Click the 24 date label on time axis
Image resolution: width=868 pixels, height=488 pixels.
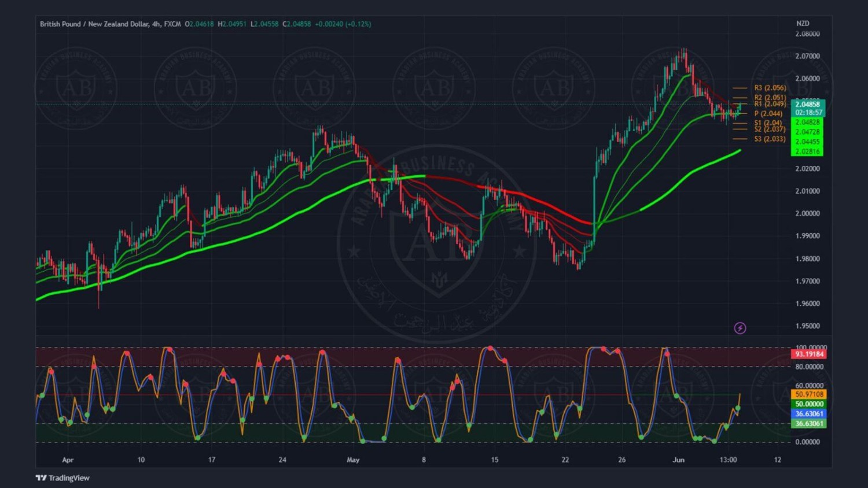click(x=282, y=460)
